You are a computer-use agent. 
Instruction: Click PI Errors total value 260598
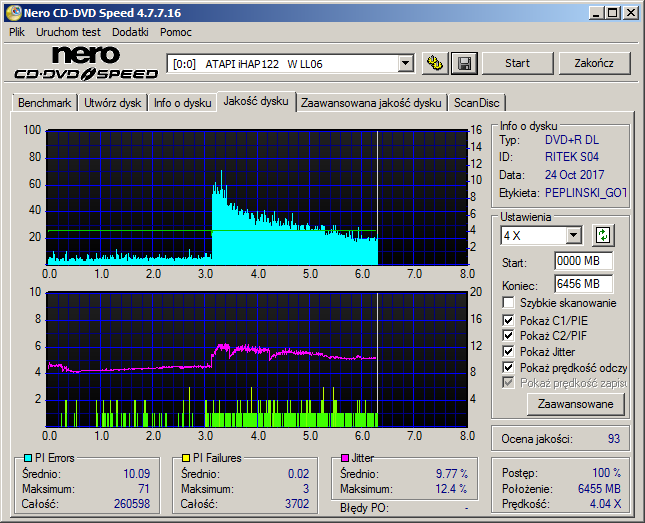tap(132, 504)
